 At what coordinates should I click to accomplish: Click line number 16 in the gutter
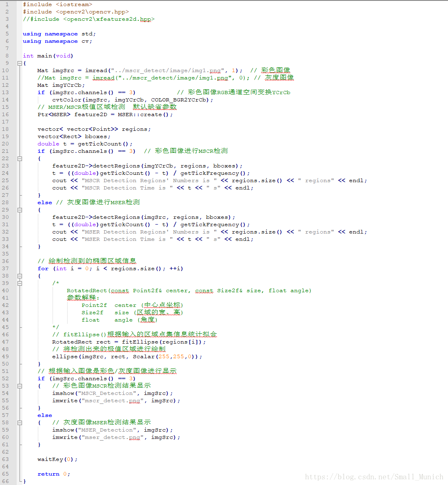click(x=5, y=115)
